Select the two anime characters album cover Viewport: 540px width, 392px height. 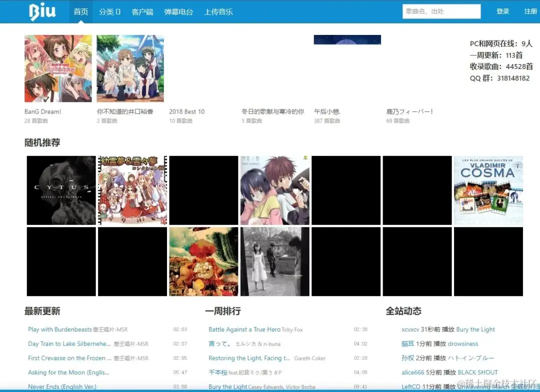coord(275,190)
